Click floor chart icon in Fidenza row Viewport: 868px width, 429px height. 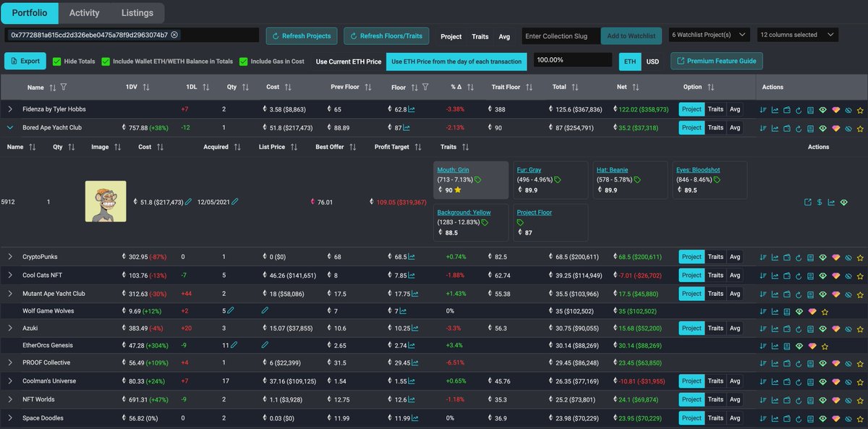[412, 109]
